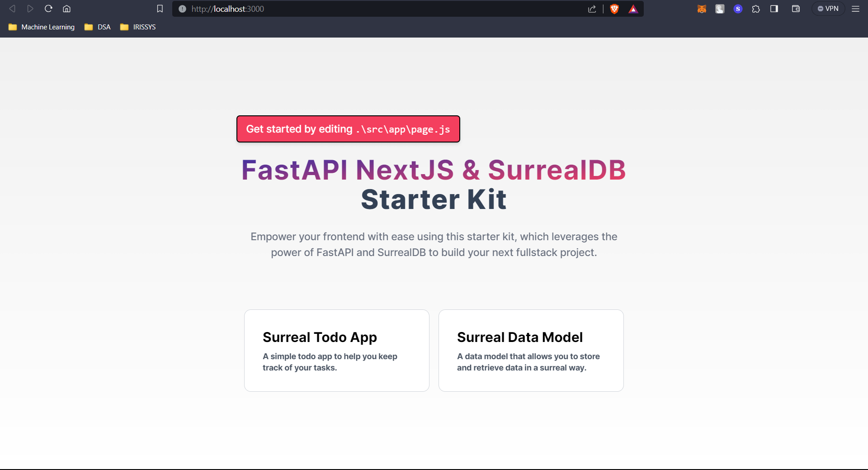This screenshot has height=470, width=868.
Task: Go back using browser back arrow
Action: click(x=12, y=9)
